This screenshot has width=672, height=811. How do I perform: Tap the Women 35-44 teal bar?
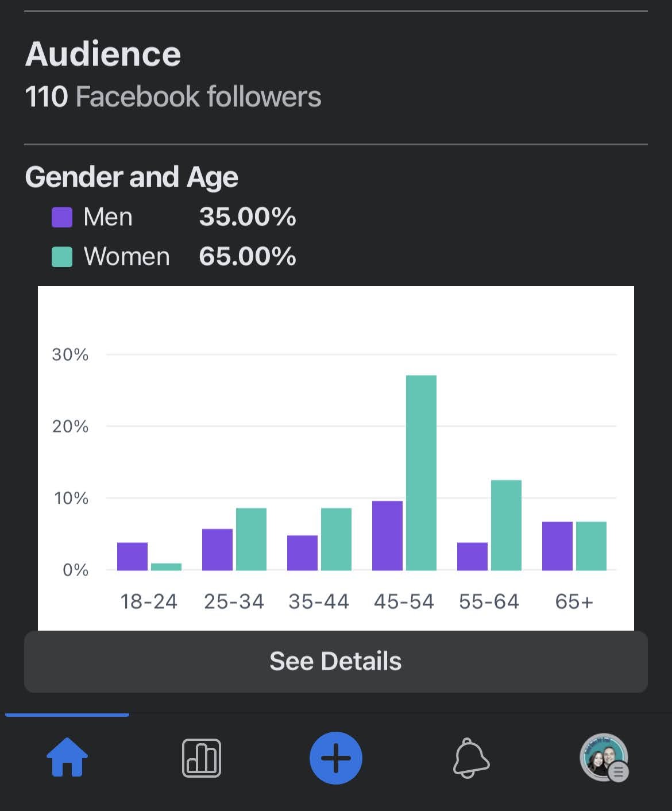(336, 539)
